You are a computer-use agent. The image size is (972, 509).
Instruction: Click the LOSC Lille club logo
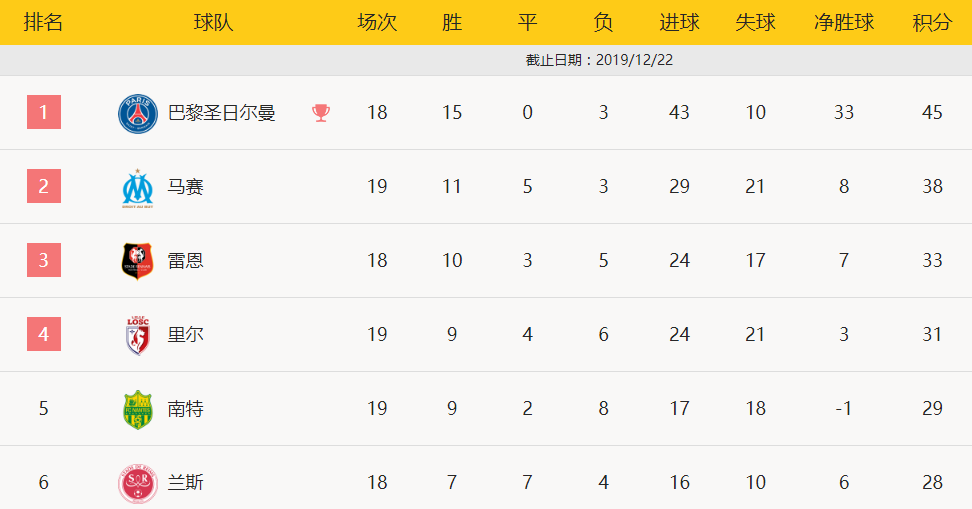click(x=138, y=335)
